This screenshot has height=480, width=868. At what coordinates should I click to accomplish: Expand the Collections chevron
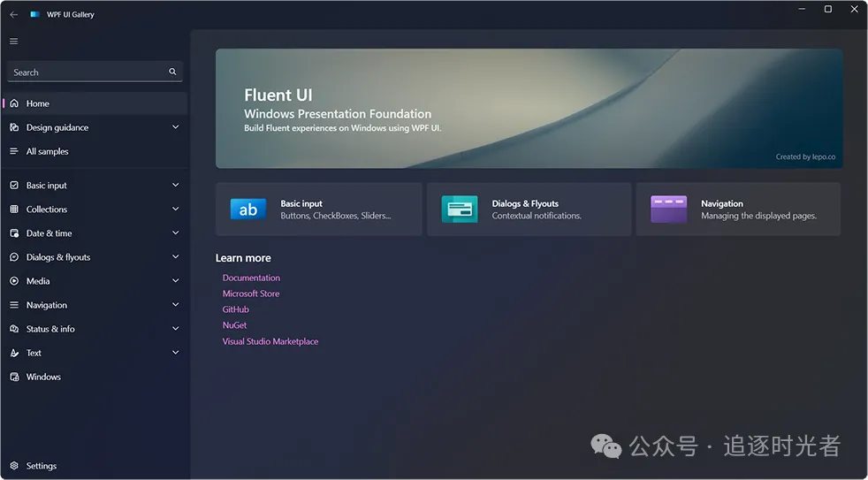click(x=176, y=210)
